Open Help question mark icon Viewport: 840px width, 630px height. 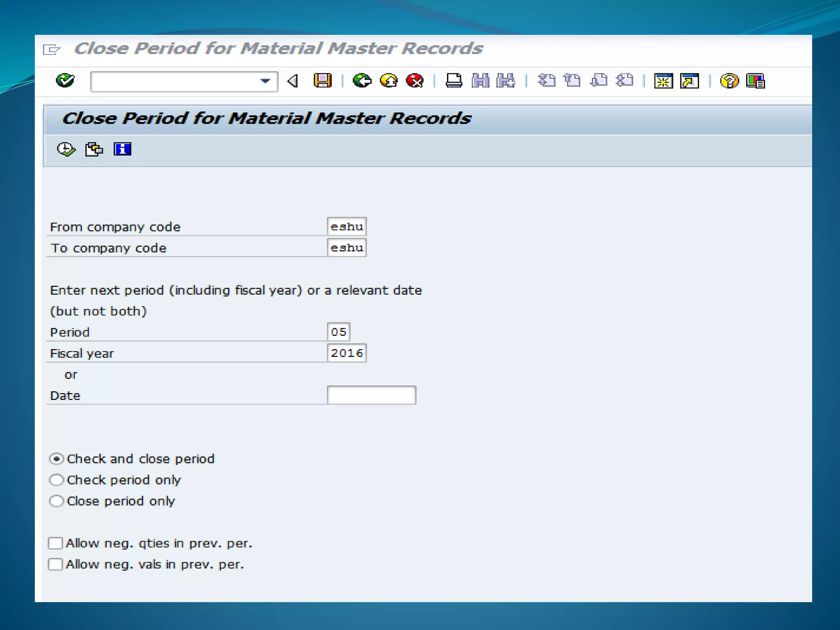click(x=729, y=81)
